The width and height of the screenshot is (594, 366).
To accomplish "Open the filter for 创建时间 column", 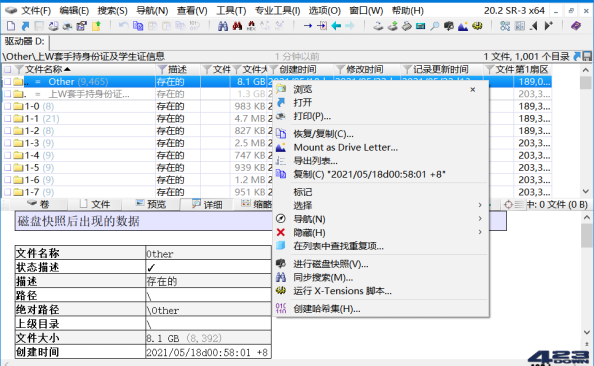I will tap(274, 69).
